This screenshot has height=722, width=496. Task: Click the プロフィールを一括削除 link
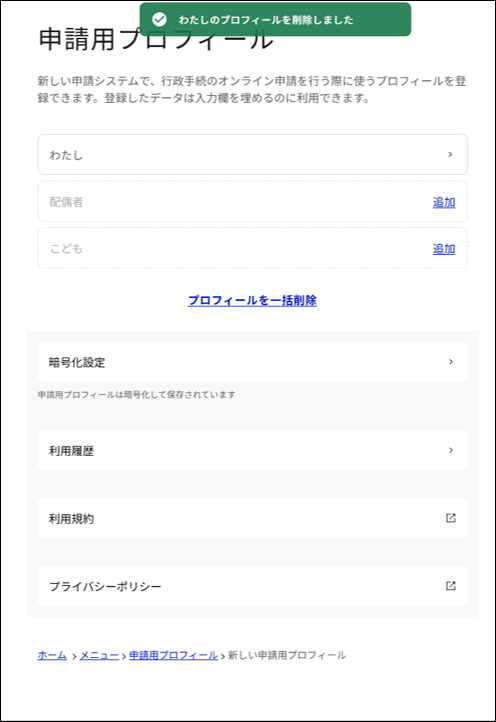[252, 300]
